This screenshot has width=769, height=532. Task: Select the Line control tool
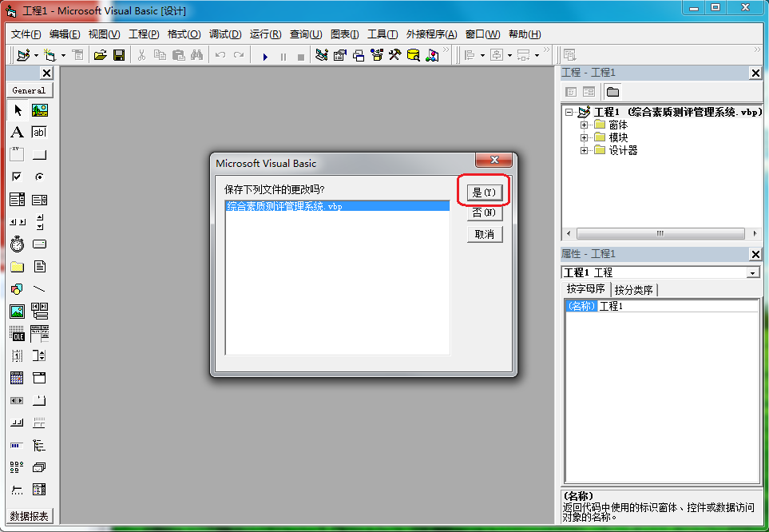click(39, 288)
